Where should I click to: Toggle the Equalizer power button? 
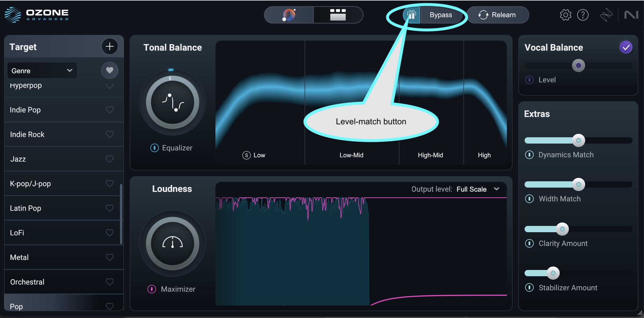pos(155,148)
